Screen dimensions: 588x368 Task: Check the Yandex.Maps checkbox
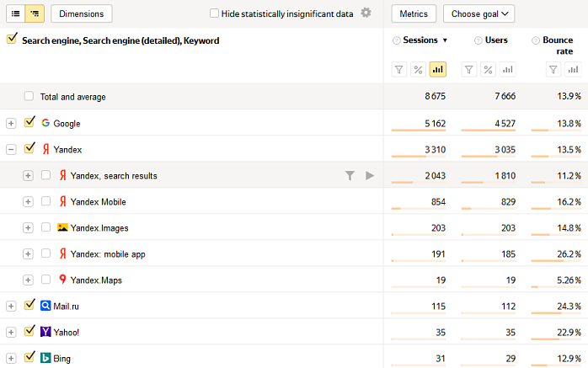(45, 280)
